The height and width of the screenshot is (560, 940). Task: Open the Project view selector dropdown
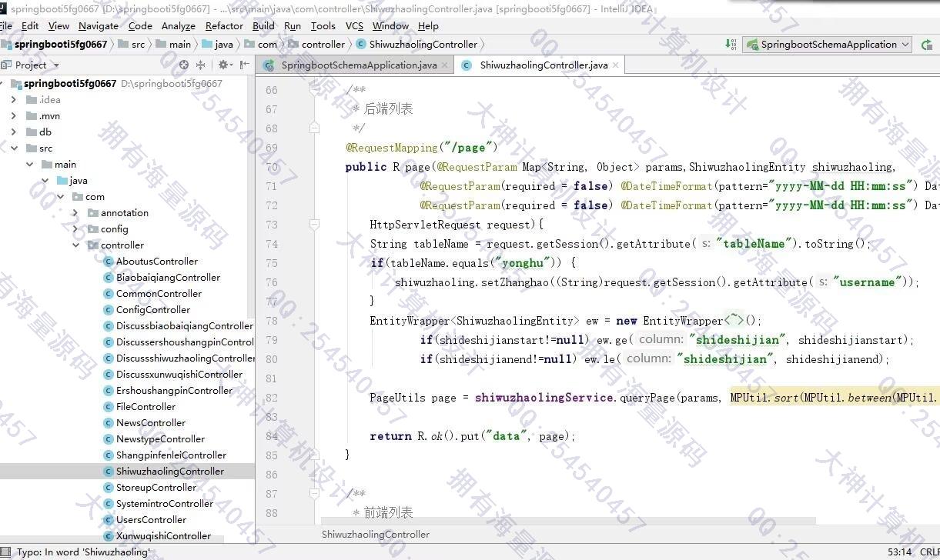[x=31, y=65]
